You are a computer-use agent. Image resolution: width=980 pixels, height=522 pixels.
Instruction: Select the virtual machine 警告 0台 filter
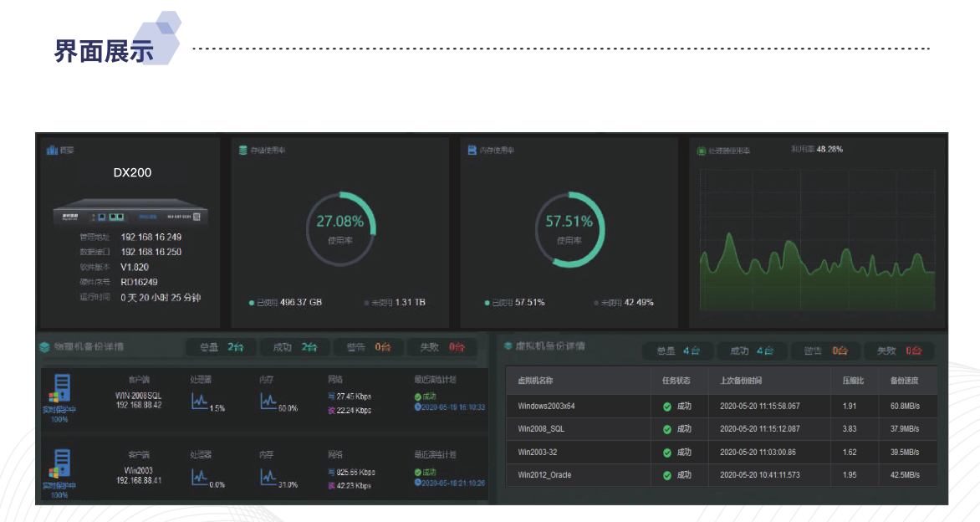pos(827,351)
